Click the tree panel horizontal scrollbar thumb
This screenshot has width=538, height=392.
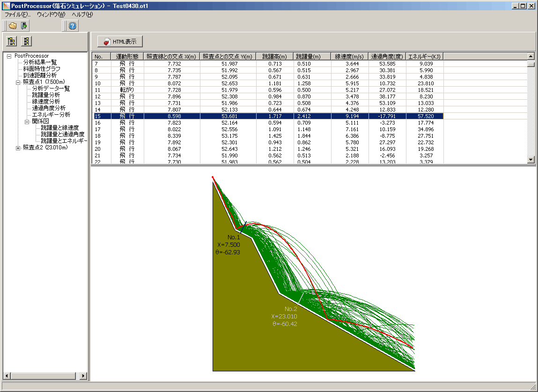[x=43, y=376]
